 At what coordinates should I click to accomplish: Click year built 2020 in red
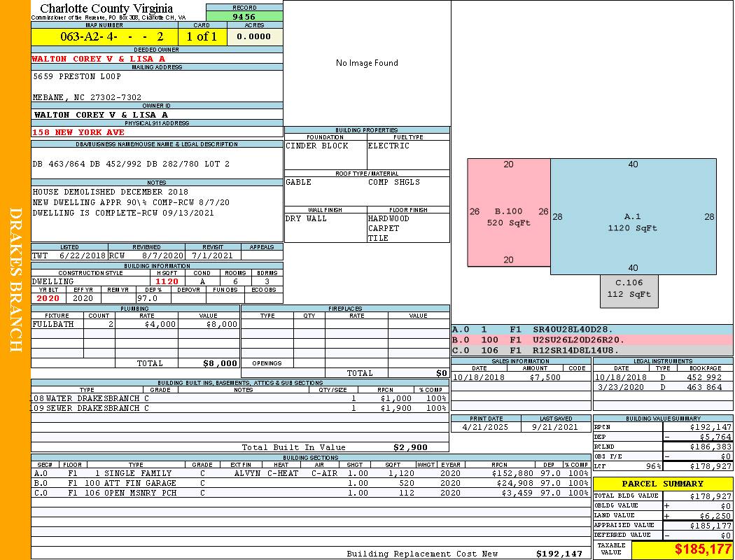click(48, 298)
